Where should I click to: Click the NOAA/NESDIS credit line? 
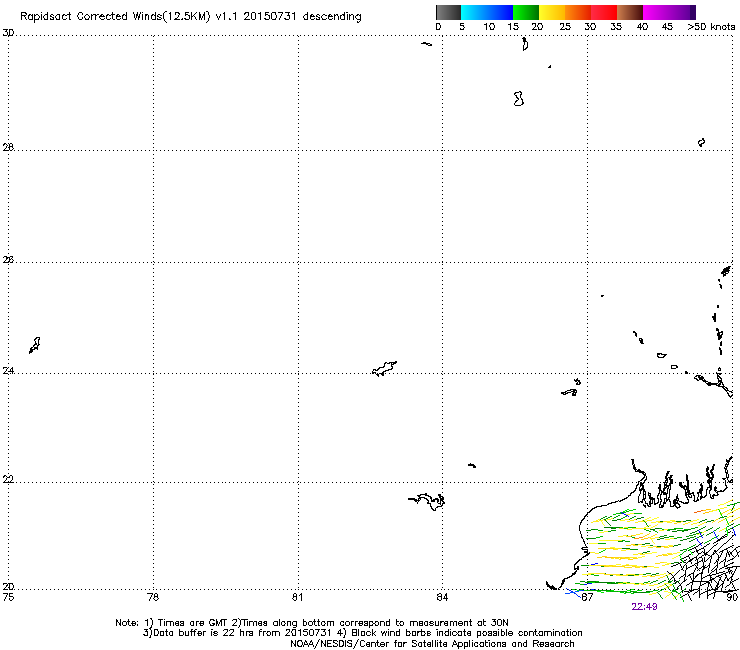(432, 644)
